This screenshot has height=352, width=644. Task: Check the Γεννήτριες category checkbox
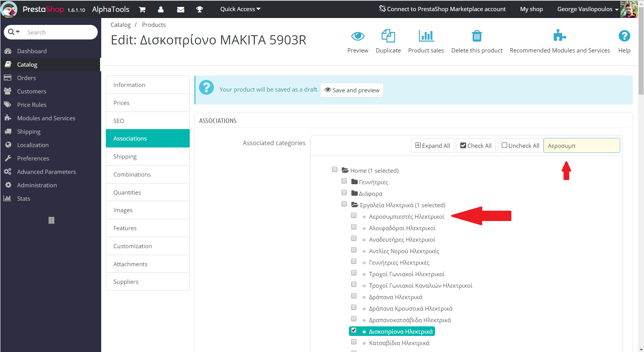click(x=344, y=181)
